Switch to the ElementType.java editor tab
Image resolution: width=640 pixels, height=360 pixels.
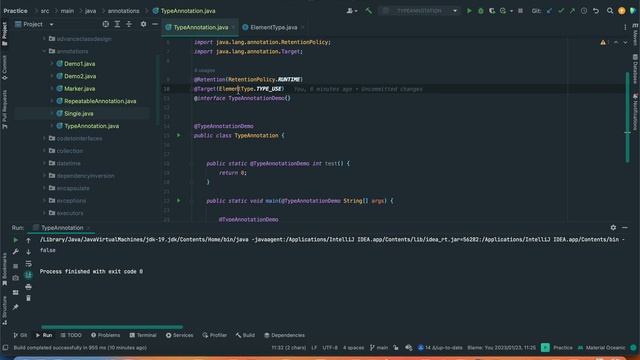click(273, 27)
